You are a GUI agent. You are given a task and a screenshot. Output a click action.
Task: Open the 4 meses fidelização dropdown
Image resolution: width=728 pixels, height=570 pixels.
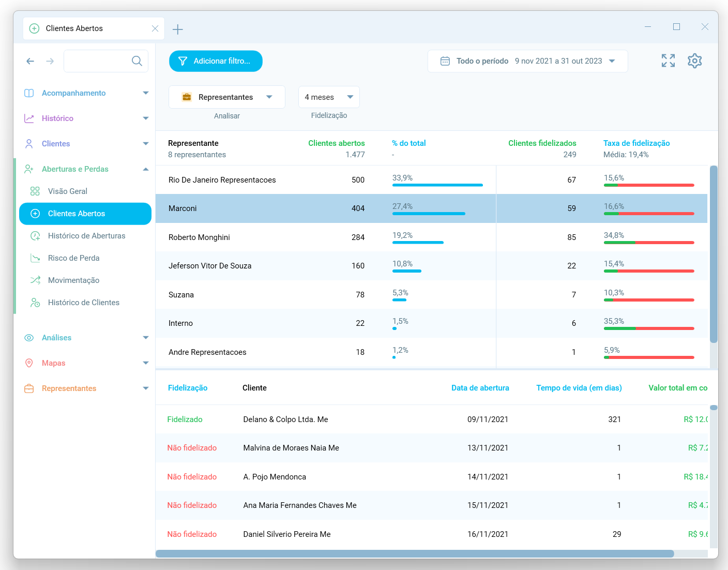pyautogui.click(x=329, y=97)
